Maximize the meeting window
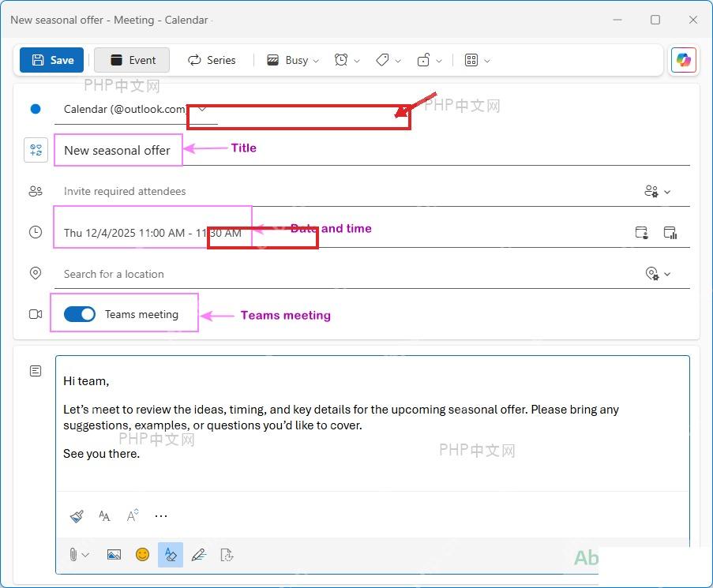This screenshot has width=713, height=588. (655, 20)
